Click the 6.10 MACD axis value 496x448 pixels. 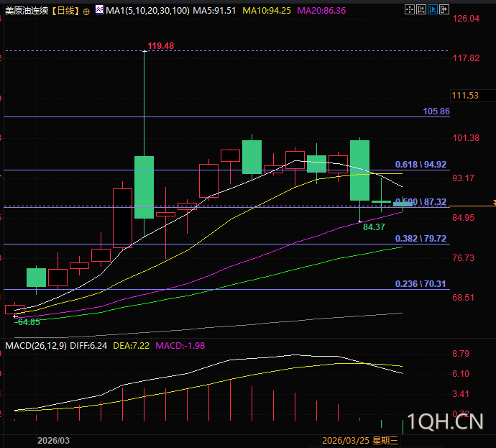[x=461, y=374]
